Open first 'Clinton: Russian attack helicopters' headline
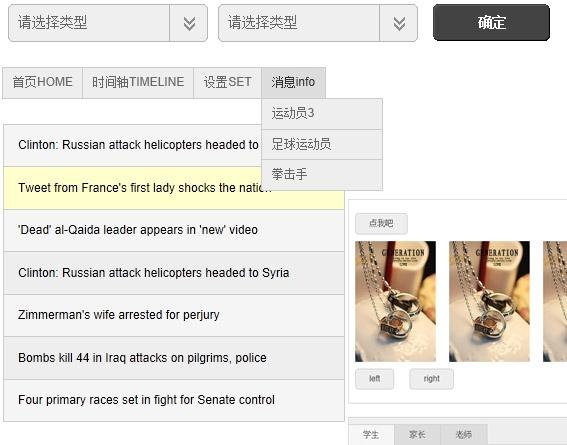The image size is (567, 445). tap(133, 145)
